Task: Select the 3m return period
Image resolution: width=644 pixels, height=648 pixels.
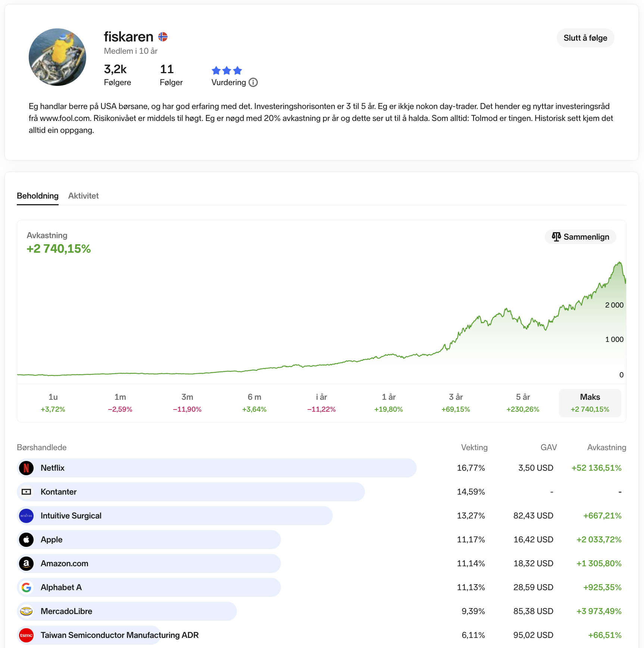Action: [x=187, y=403]
